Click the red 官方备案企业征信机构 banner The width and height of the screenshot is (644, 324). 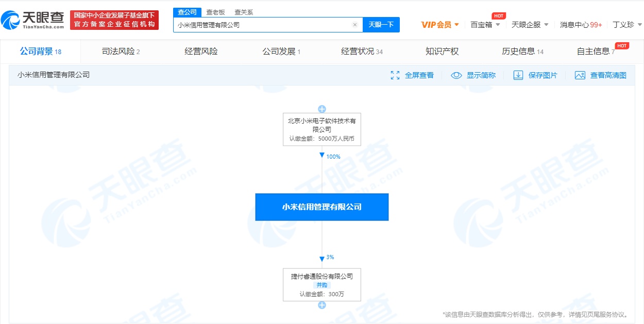114,20
